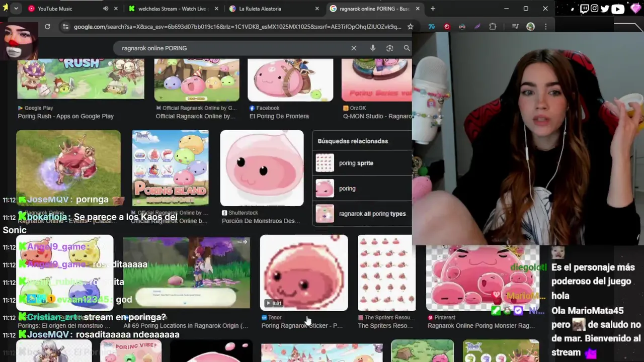The height and width of the screenshot is (362, 644).
Task: Select the ragnarok online PORING tab
Action: 373,9
